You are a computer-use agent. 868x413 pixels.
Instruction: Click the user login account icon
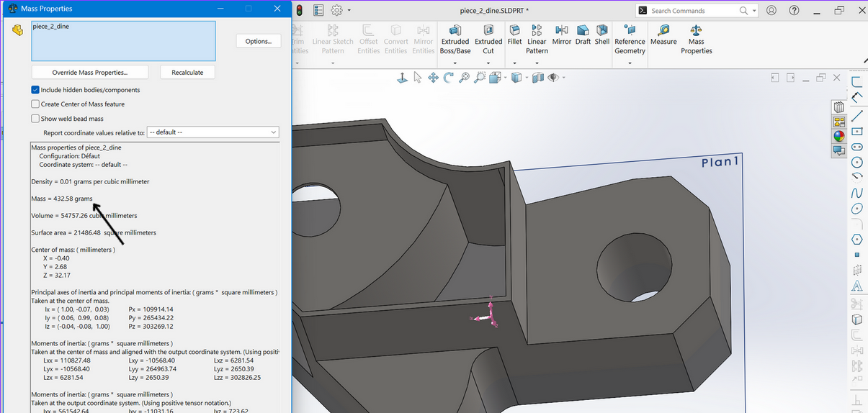pyautogui.click(x=771, y=10)
